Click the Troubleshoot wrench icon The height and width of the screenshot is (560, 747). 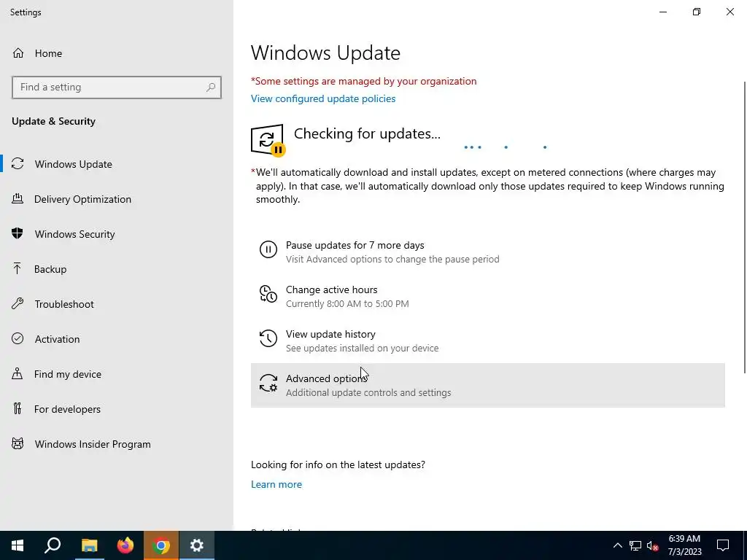tap(18, 303)
